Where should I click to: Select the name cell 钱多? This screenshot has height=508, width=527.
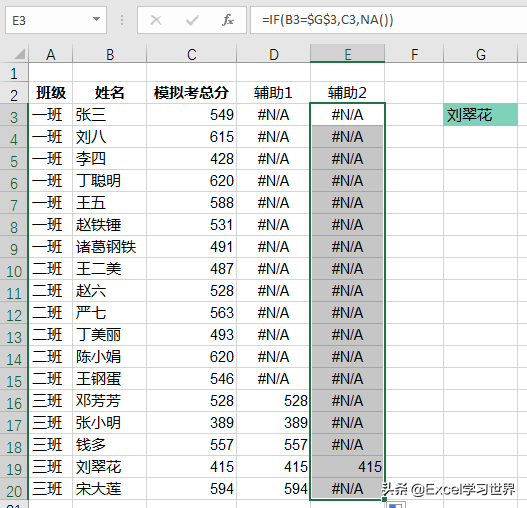110,445
